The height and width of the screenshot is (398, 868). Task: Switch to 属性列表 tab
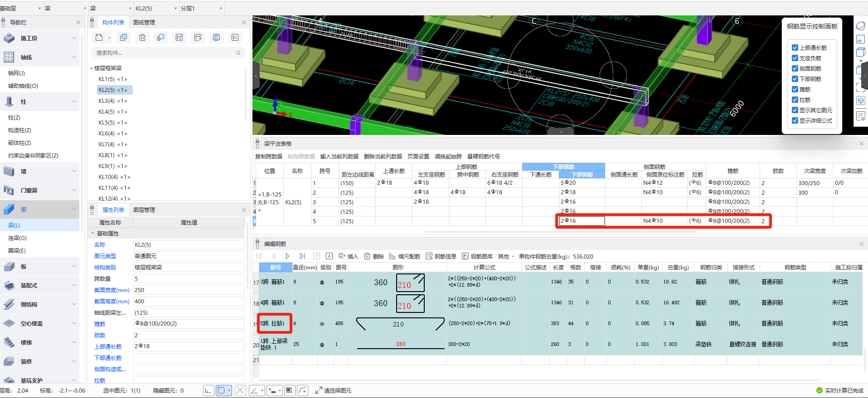[x=113, y=210]
